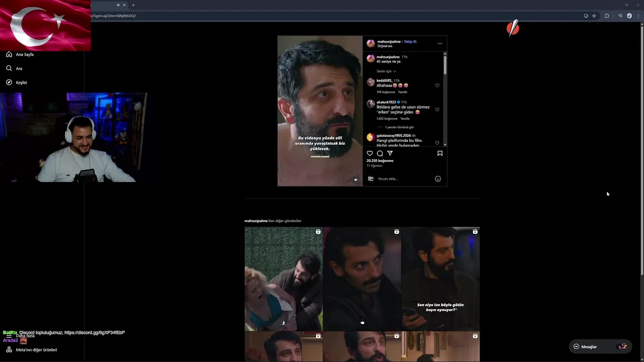The width and height of the screenshot is (644, 362).
Task: Open Ara search in sidebar
Action: click(x=14, y=68)
